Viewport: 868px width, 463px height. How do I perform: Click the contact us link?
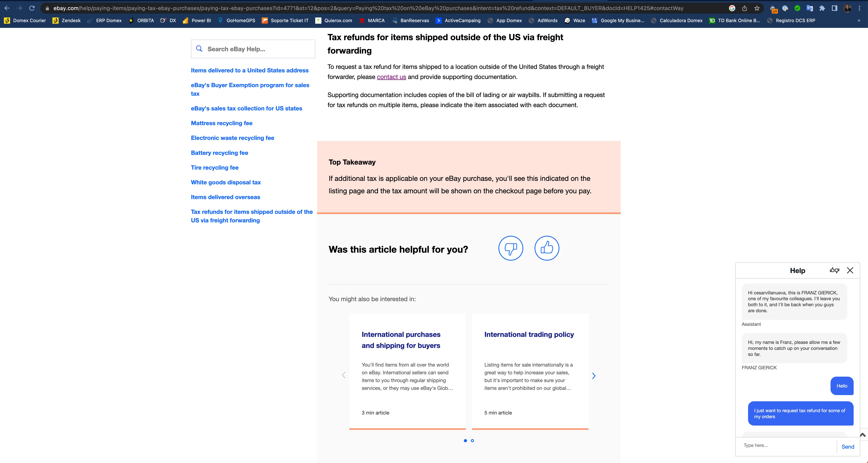391,77
